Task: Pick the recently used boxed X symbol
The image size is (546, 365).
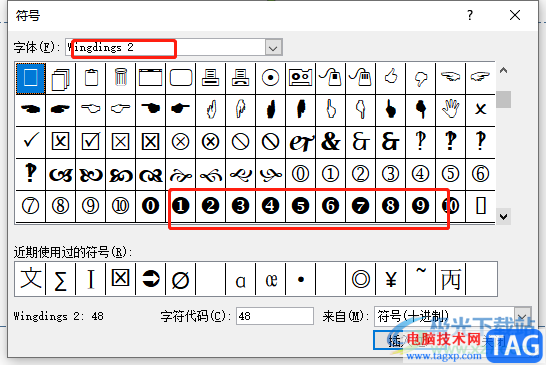Action: tap(120, 279)
